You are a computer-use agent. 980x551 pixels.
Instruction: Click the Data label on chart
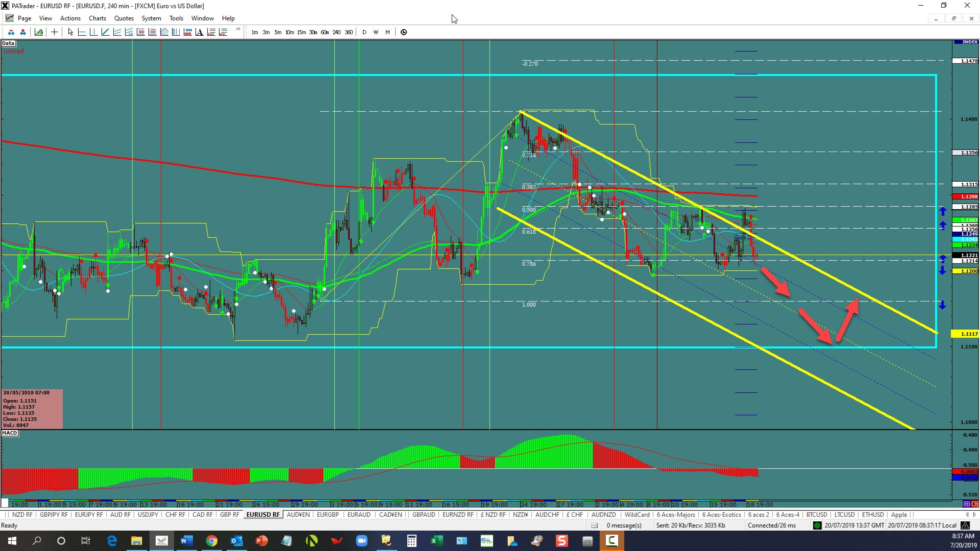pos(8,43)
